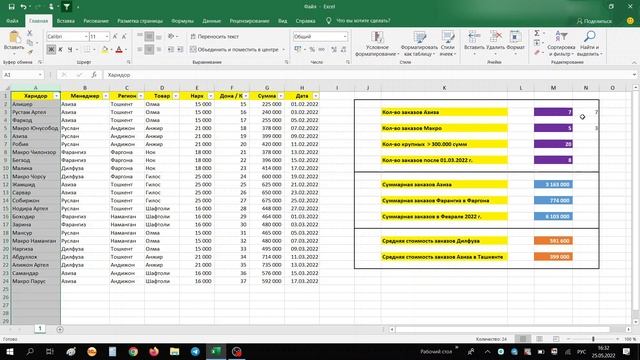Click the Cut scissors icon

[x=30, y=33]
